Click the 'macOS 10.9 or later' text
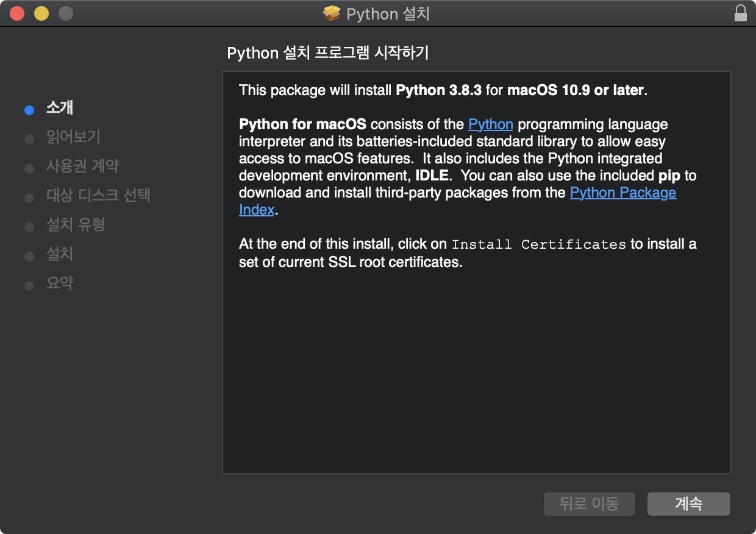This screenshot has height=534, width=756. (576, 90)
